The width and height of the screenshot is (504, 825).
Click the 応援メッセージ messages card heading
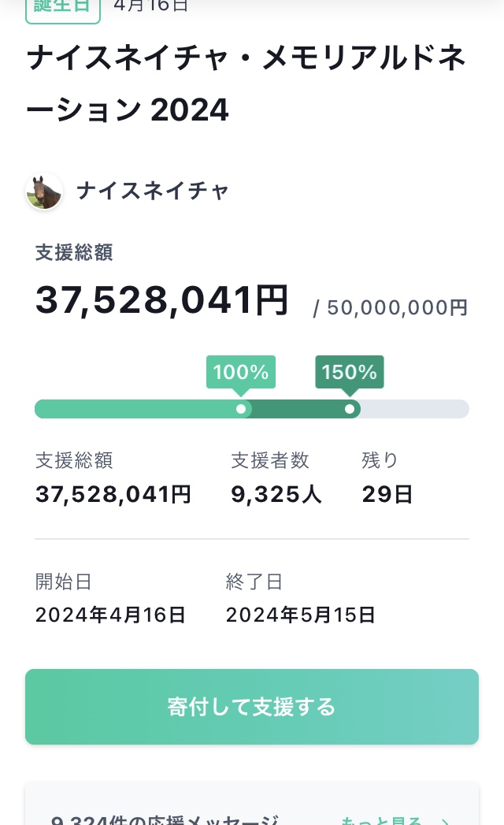point(165,819)
